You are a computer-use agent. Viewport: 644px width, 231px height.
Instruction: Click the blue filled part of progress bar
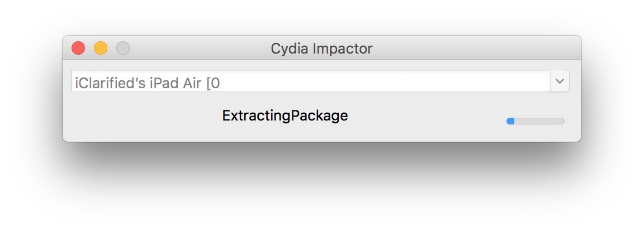click(510, 121)
